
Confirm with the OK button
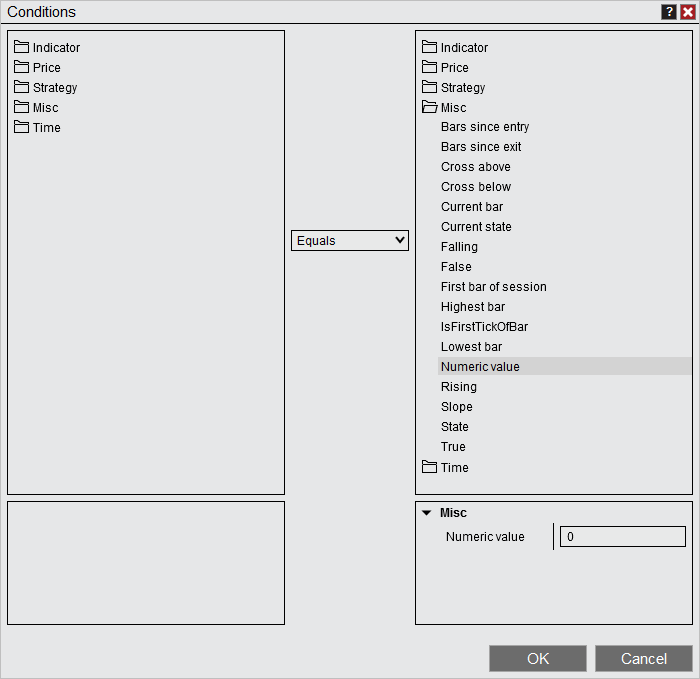(x=538, y=658)
